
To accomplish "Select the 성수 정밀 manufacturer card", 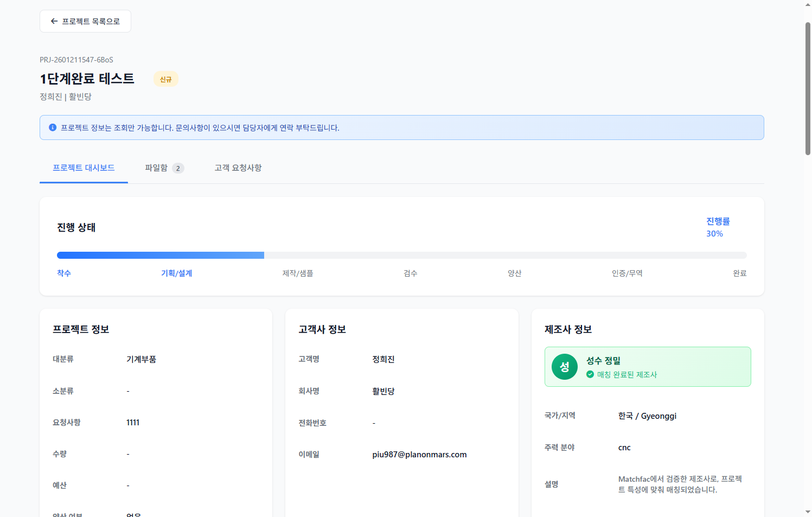I will [648, 367].
